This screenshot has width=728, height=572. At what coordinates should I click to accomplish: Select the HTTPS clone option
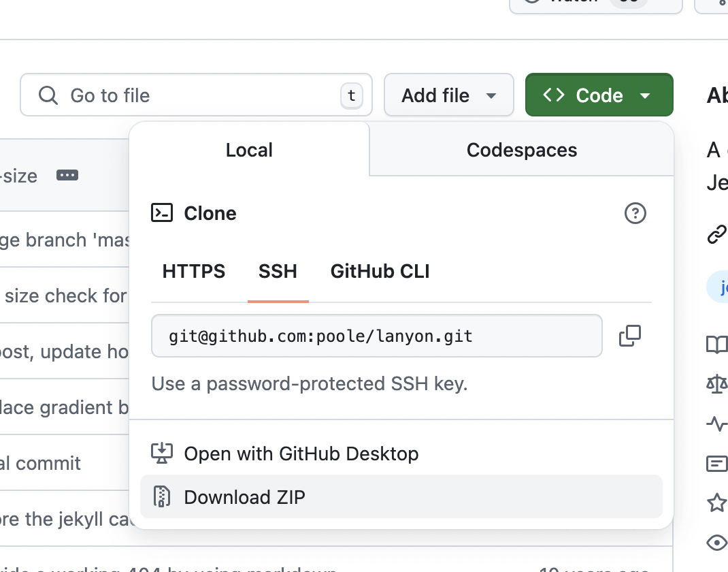(194, 272)
